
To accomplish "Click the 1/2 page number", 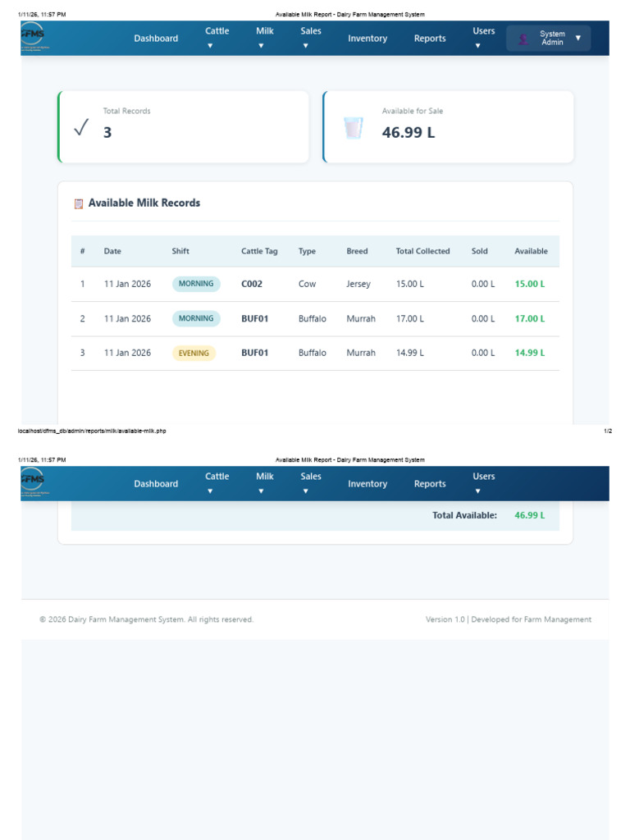I will (608, 431).
